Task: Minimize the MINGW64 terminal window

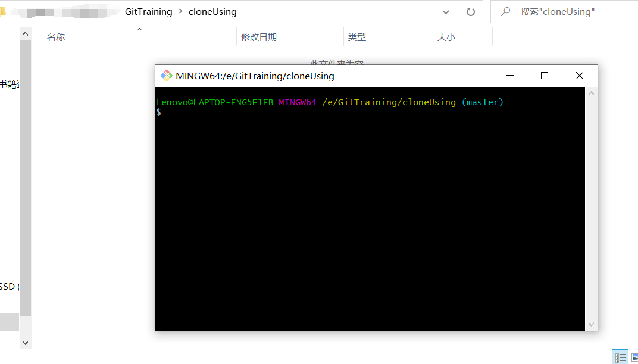Action: 510,76
